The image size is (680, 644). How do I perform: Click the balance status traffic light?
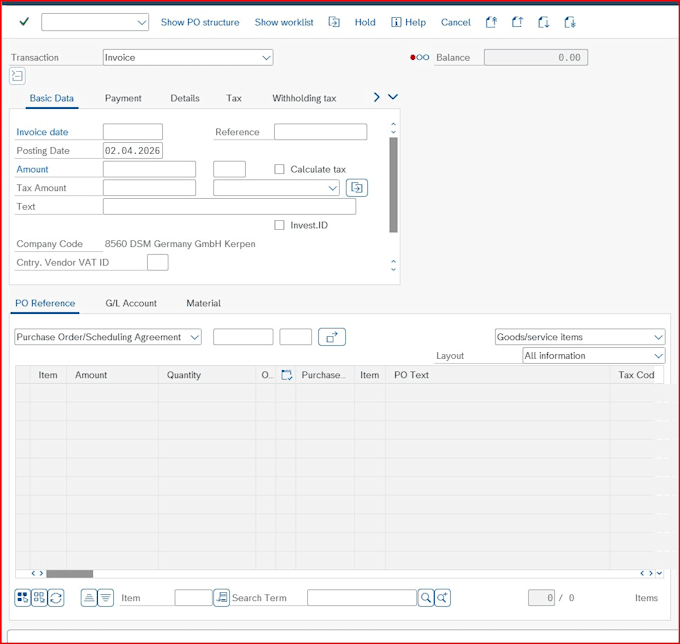[419, 57]
